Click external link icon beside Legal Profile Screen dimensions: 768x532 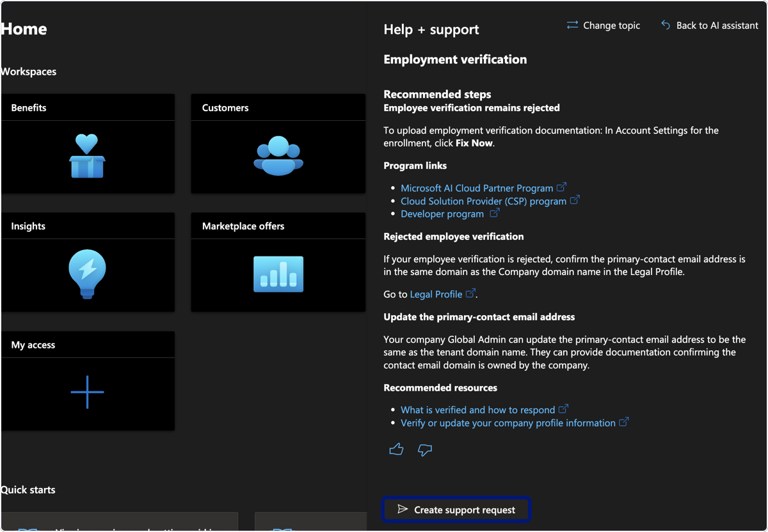click(x=470, y=293)
